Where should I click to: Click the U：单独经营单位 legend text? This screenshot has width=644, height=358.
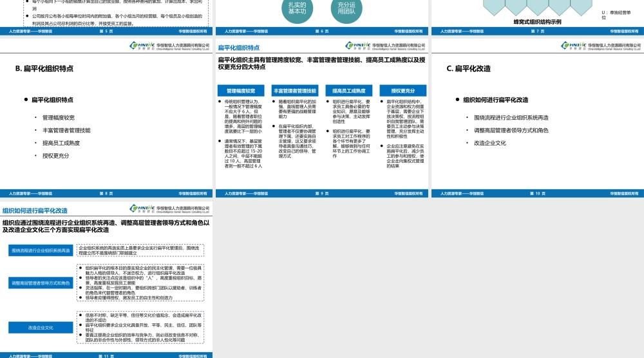(x=616, y=15)
